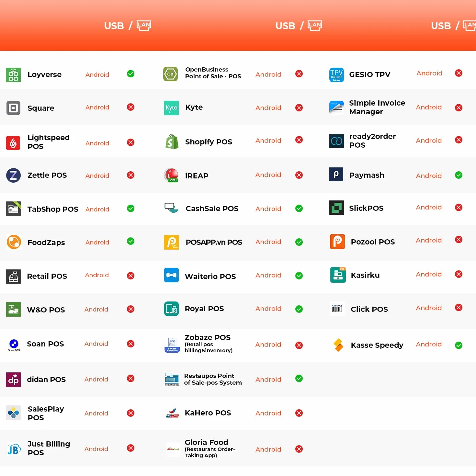The height and width of the screenshot is (476, 476).
Task: Click the green checkmark beside Royal POS
Action: tap(299, 309)
